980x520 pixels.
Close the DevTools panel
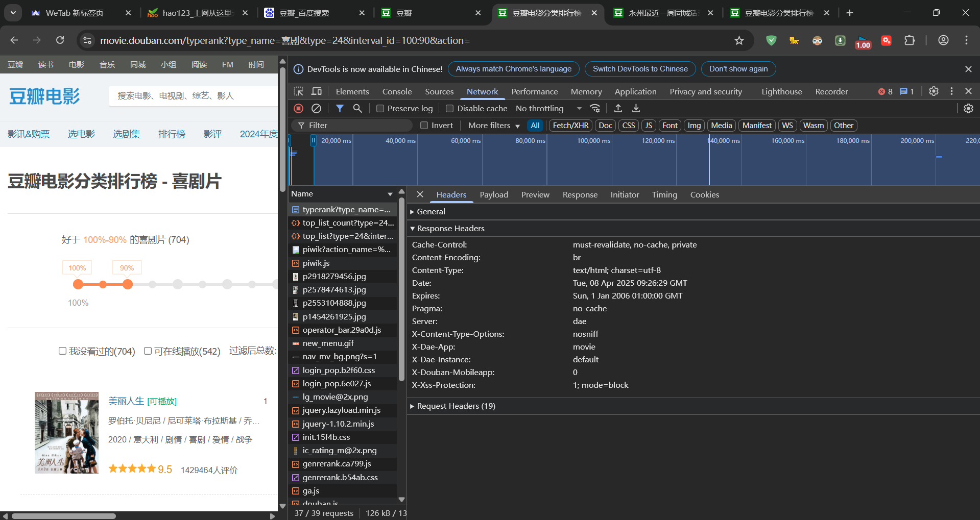(x=968, y=91)
